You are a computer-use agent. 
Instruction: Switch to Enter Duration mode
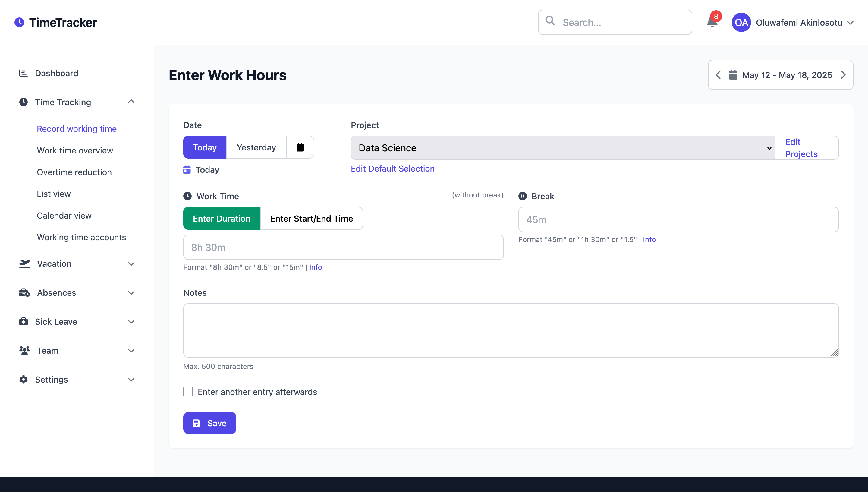[222, 218]
